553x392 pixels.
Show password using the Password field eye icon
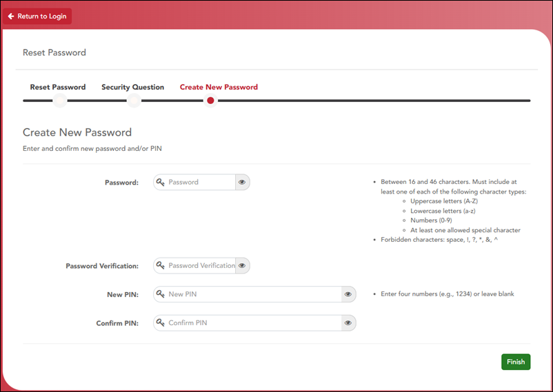[x=242, y=183]
